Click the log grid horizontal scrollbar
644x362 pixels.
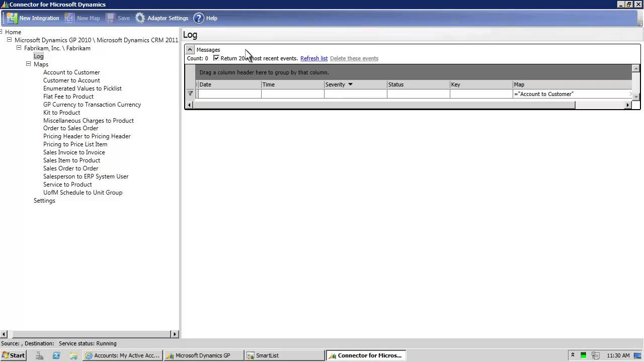[x=384, y=105]
